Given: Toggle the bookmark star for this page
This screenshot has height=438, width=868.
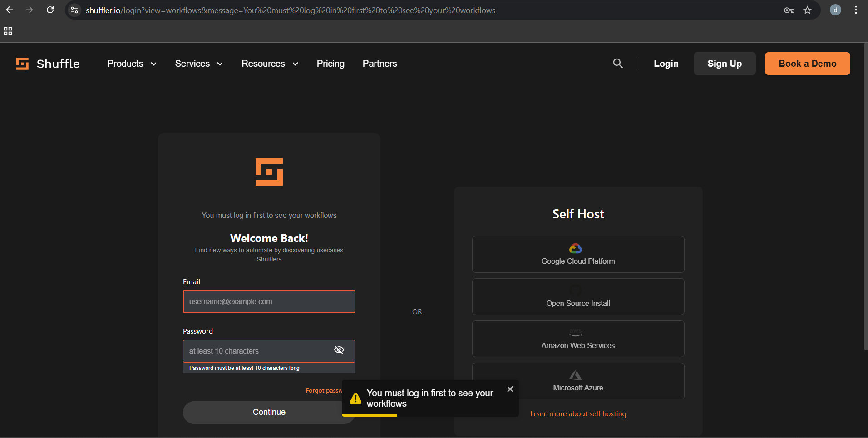Looking at the screenshot, I should coord(808,10).
